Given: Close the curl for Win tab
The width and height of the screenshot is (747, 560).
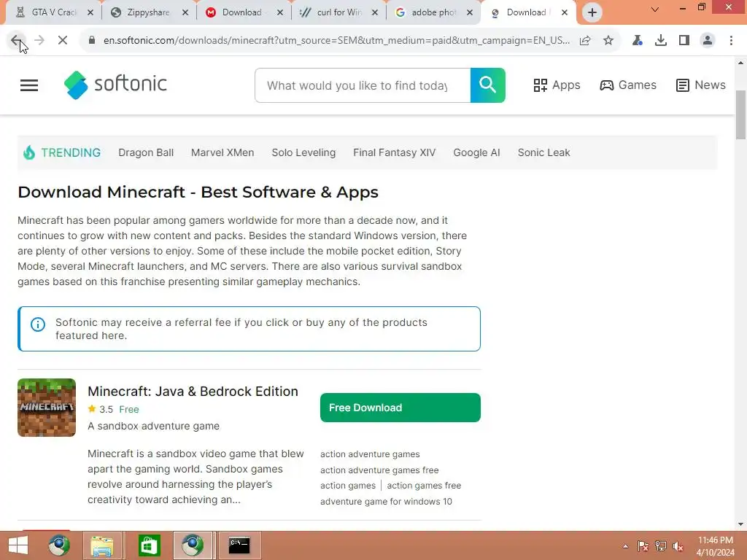Looking at the screenshot, I should click(x=375, y=13).
